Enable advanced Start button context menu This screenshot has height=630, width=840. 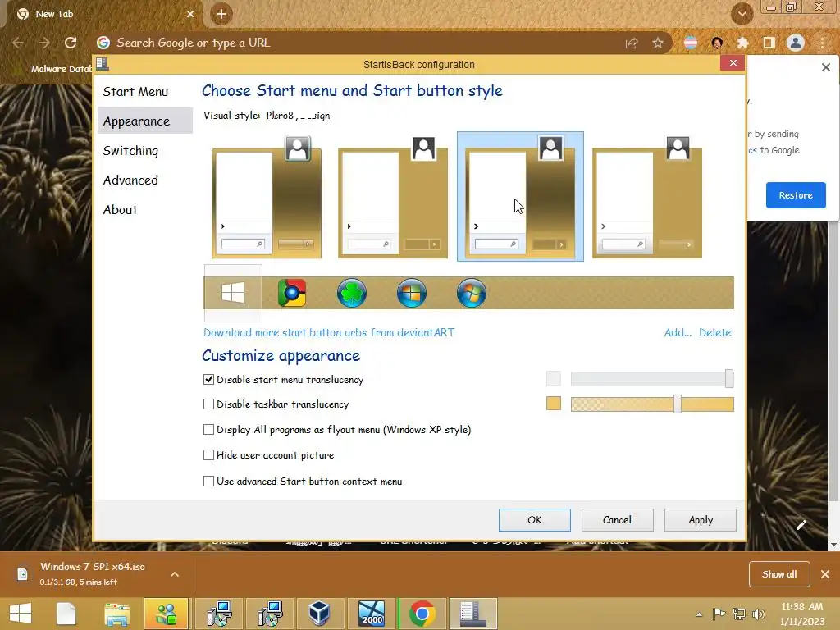coord(209,481)
